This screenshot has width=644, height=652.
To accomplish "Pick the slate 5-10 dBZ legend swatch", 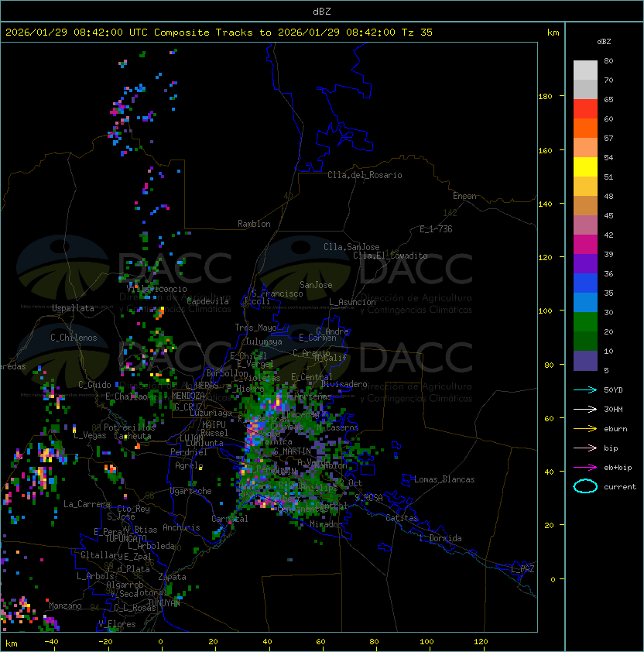I will (585, 361).
